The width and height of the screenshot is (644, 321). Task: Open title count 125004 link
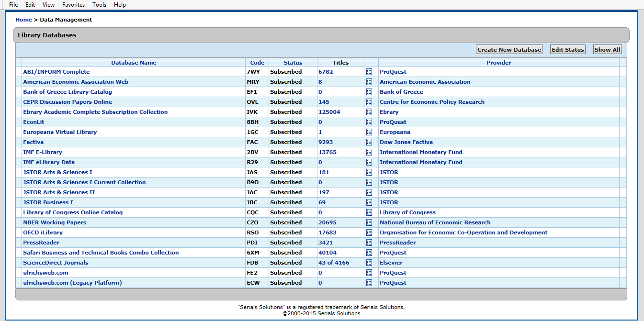pos(329,112)
